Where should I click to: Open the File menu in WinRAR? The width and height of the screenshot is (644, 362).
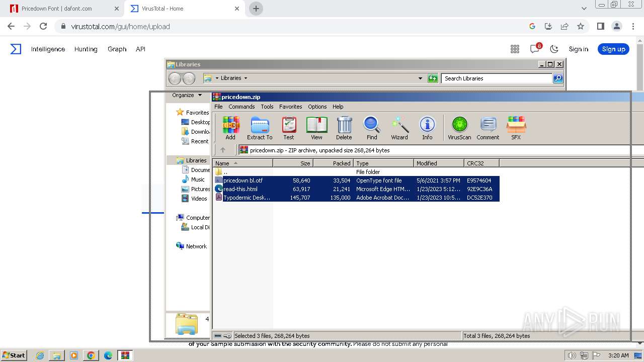[x=218, y=107]
